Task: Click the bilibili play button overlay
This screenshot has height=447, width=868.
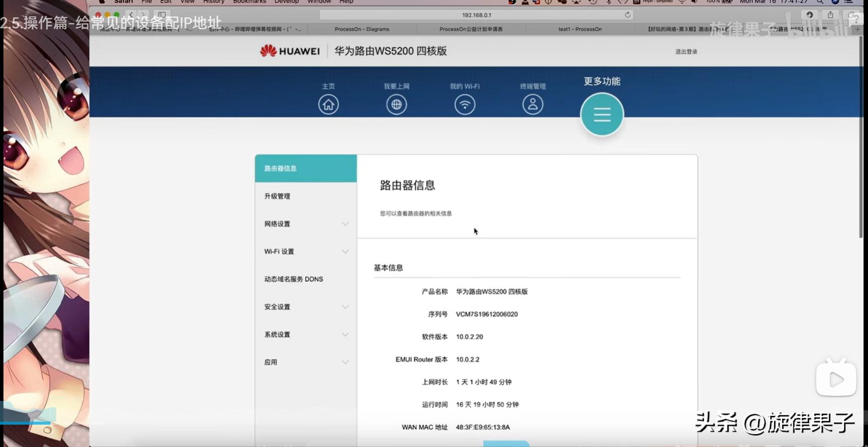Action: (836, 378)
